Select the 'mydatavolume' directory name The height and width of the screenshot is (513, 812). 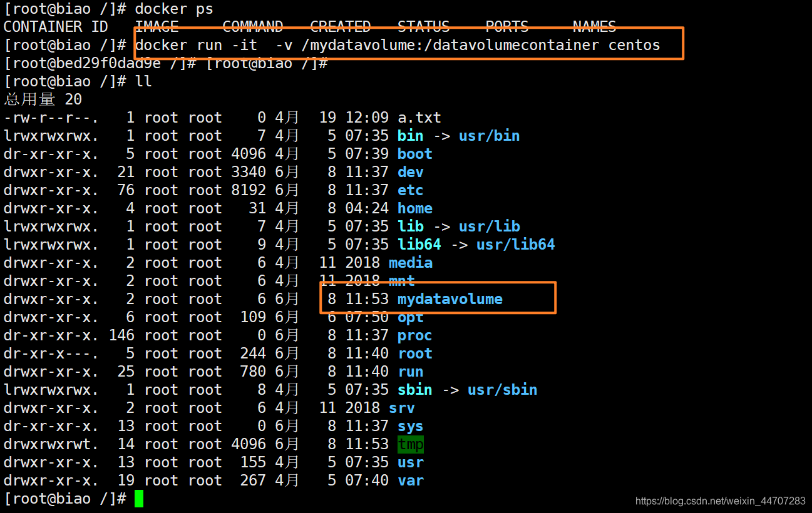click(450, 299)
